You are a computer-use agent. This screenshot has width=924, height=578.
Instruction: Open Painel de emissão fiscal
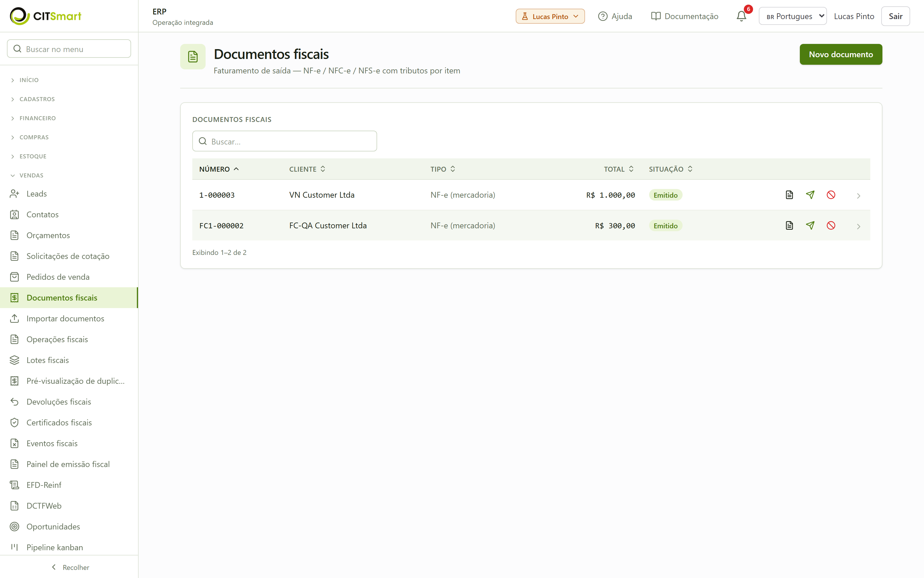(69, 464)
